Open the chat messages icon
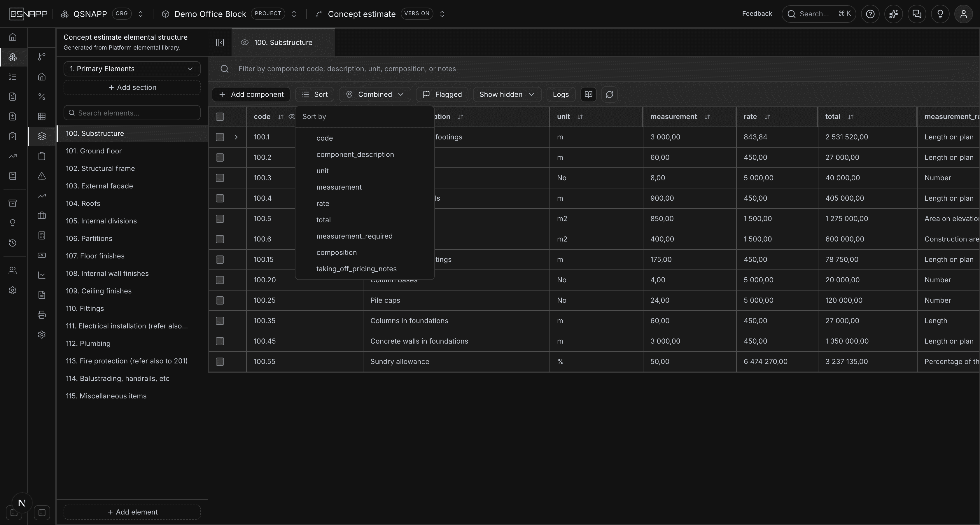Viewport: 980px width, 525px height. click(917, 14)
